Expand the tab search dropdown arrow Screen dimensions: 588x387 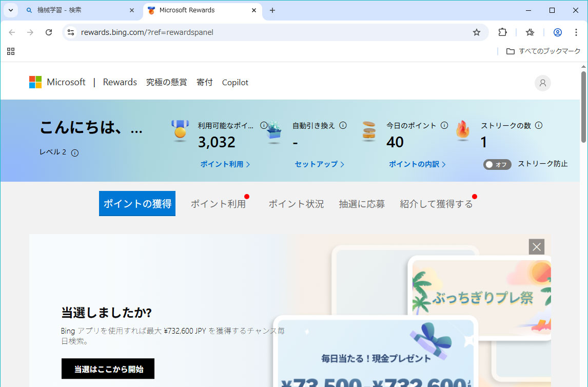click(x=10, y=10)
